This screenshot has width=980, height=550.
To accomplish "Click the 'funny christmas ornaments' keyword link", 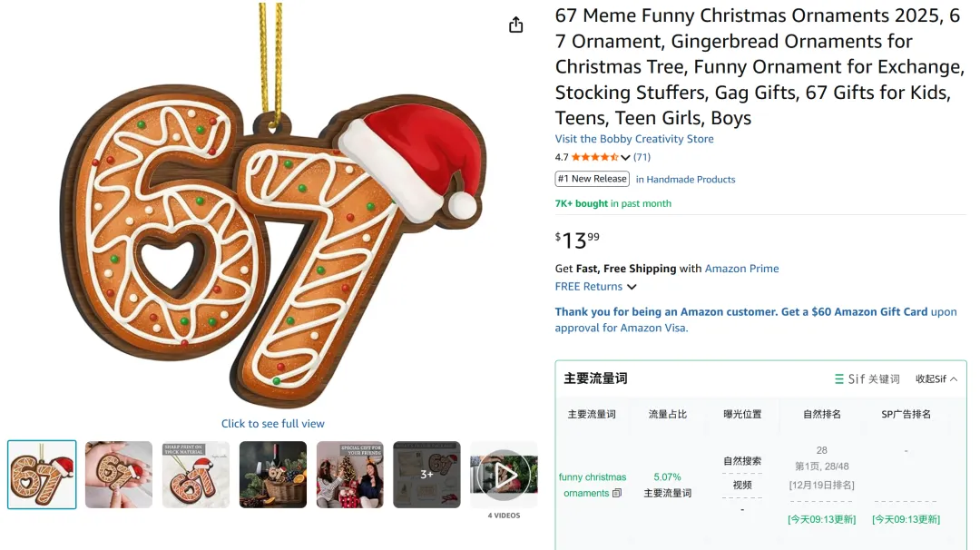I will pos(592,485).
